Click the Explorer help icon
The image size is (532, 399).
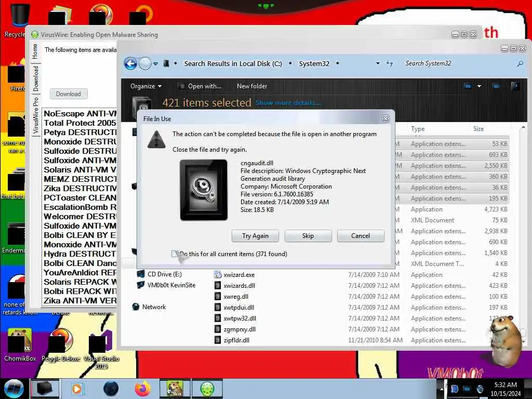(515, 86)
